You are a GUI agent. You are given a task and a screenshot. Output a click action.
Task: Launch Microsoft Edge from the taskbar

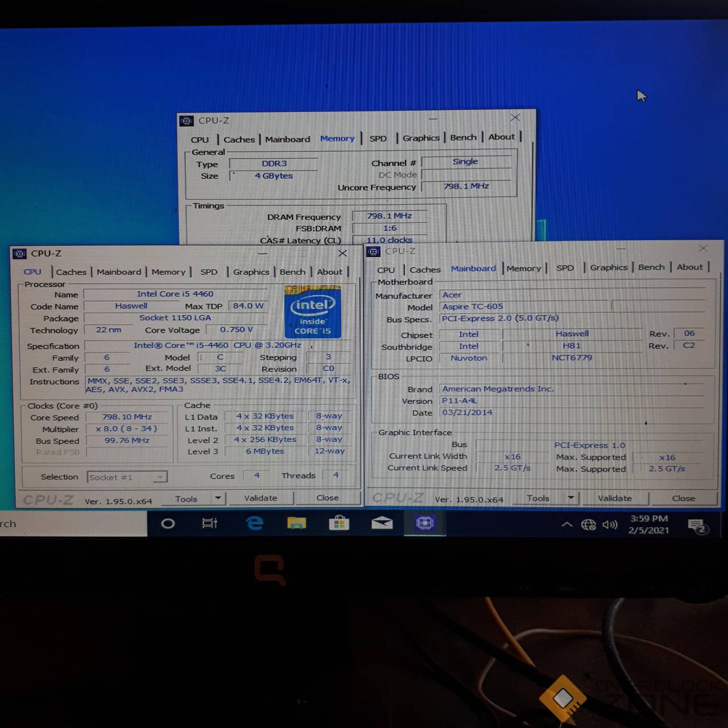point(254,523)
